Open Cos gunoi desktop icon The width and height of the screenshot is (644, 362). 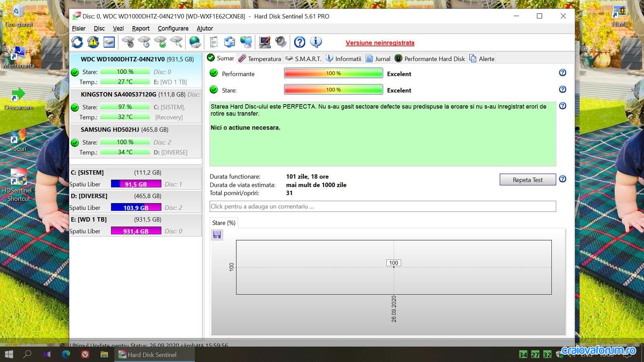[x=19, y=15]
